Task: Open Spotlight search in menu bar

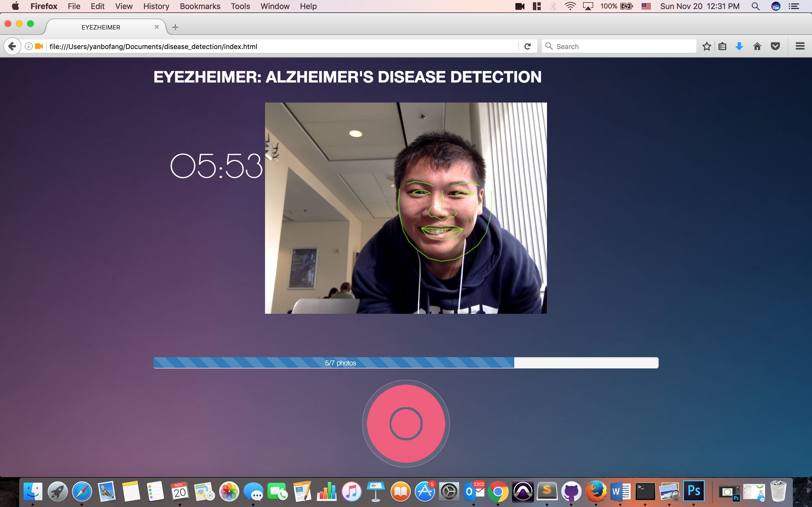Action: pos(755,6)
